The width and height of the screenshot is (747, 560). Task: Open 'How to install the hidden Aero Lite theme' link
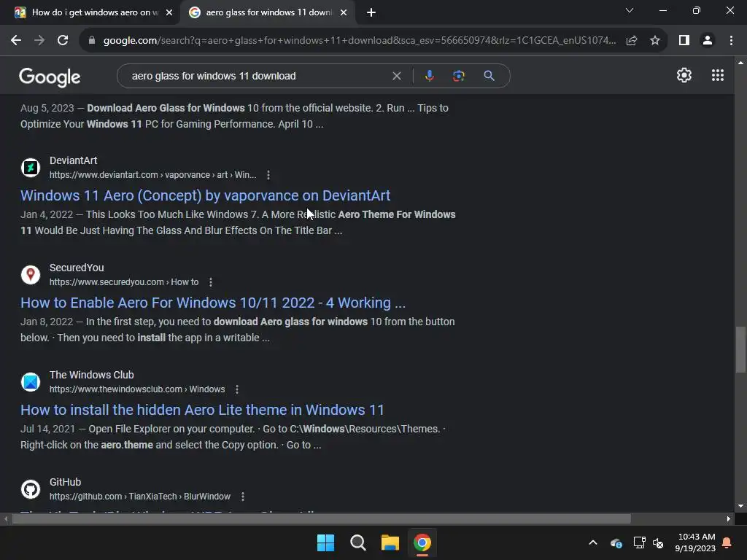point(203,410)
